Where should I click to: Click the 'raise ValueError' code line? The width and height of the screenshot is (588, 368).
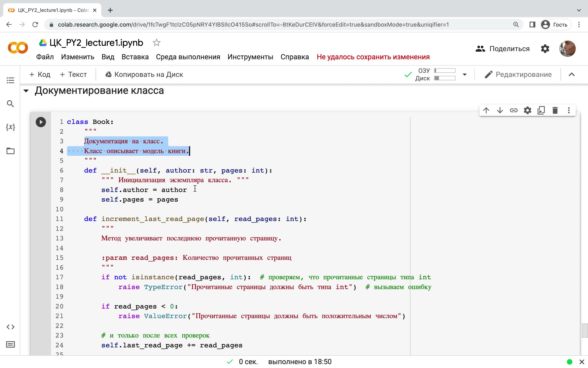coord(262,316)
